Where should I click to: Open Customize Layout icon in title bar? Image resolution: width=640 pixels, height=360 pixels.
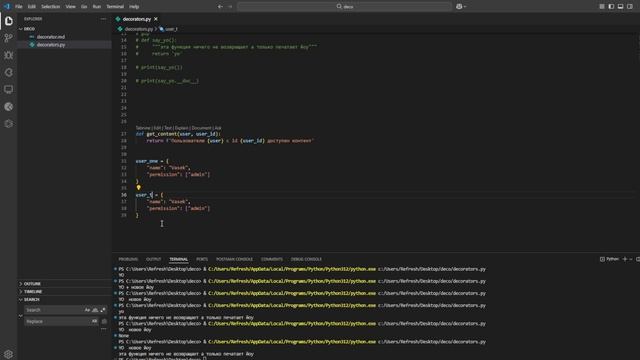click(x=602, y=7)
